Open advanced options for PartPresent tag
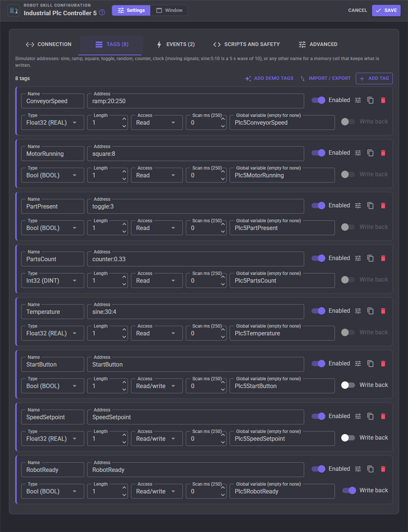The width and height of the screenshot is (408, 532). point(358,205)
